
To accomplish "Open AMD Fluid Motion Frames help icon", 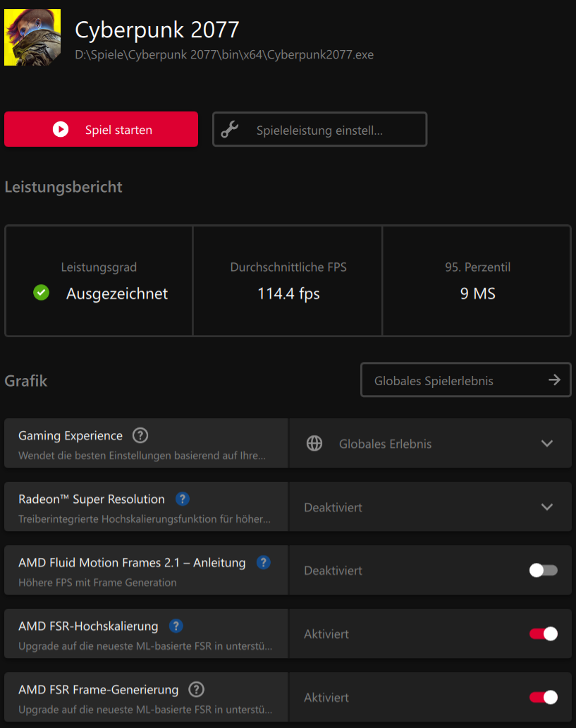I will click(263, 562).
